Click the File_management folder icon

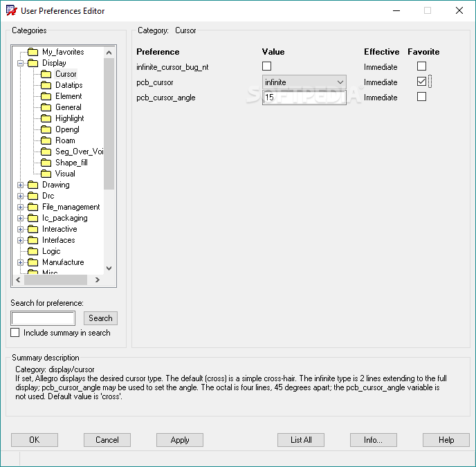[33, 207]
